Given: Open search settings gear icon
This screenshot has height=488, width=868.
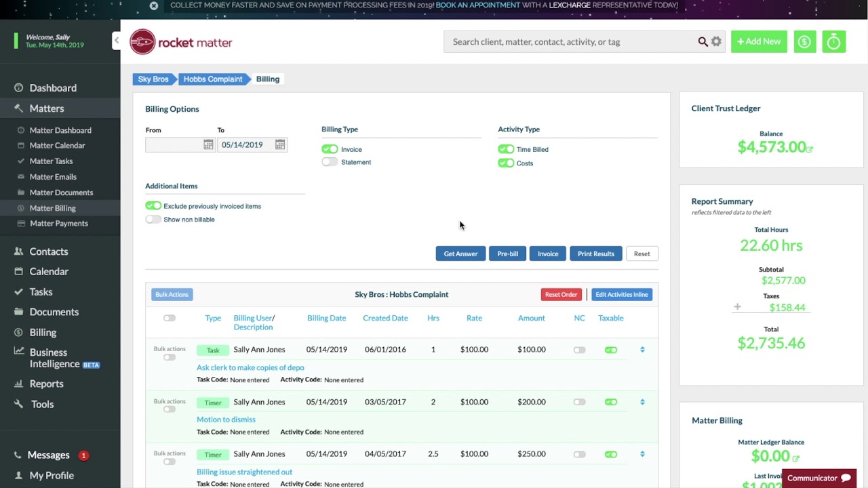Looking at the screenshot, I should point(716,42).
